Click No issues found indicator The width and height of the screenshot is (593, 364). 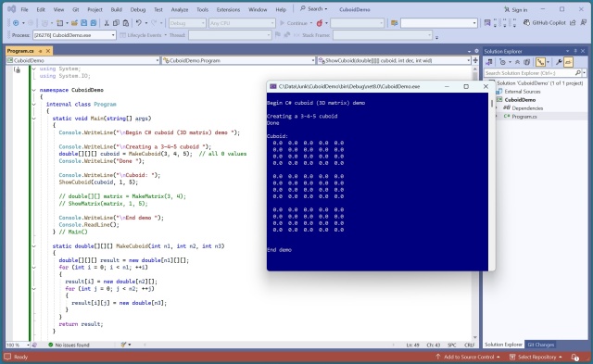69,345
